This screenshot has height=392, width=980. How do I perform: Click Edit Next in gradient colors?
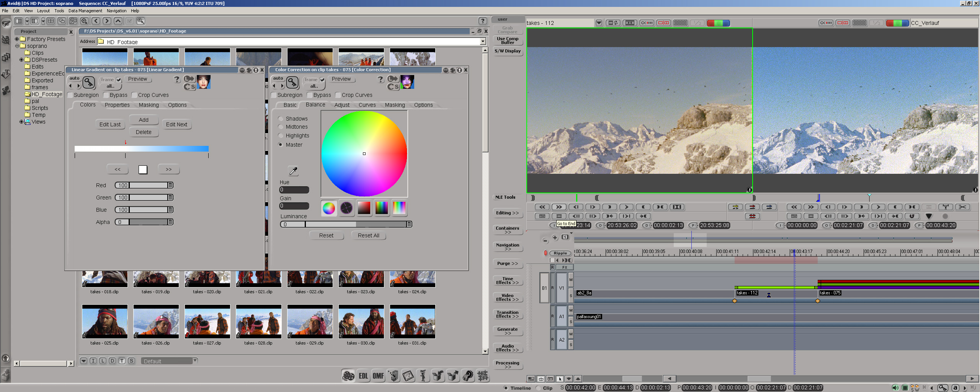176,124
